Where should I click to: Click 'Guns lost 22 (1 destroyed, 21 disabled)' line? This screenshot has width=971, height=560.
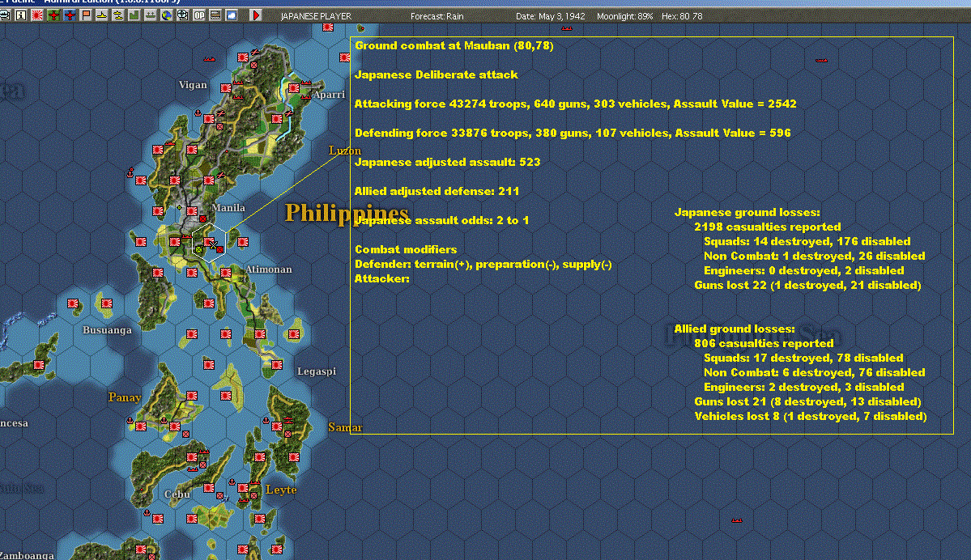point(807,285)
